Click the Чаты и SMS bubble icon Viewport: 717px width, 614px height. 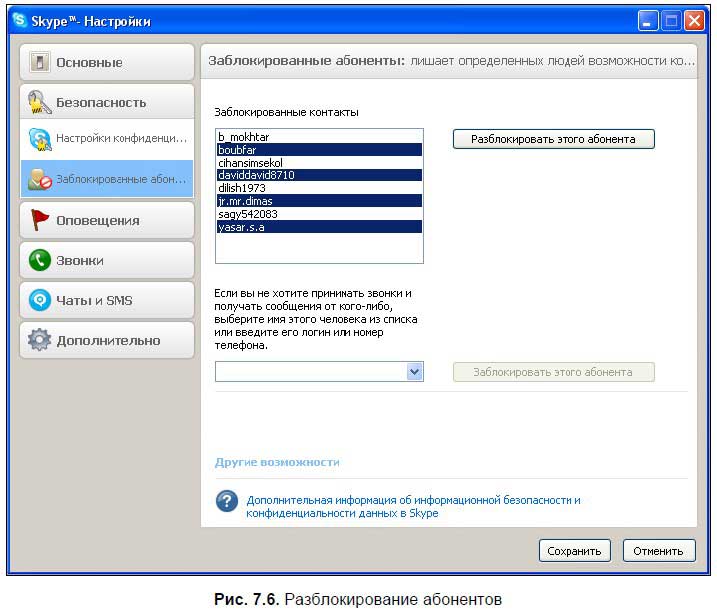pyautogui.click(x=40, y=300)
